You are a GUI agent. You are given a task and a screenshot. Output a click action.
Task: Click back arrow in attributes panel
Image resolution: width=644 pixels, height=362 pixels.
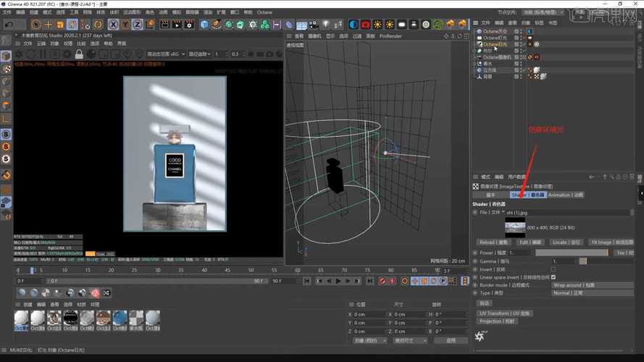[x=591, y=177]
